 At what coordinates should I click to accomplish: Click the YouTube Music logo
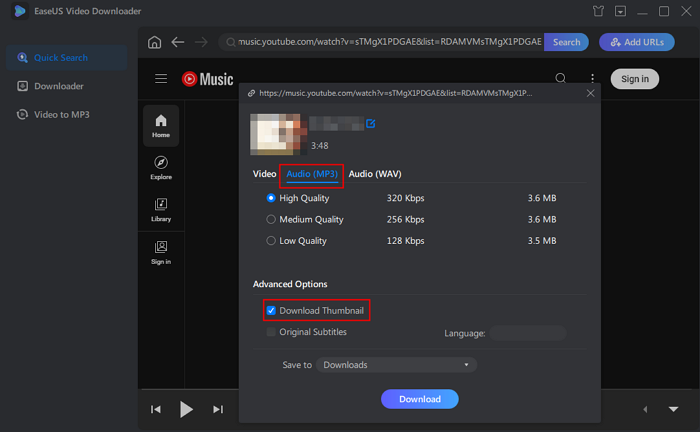[208, 79]
